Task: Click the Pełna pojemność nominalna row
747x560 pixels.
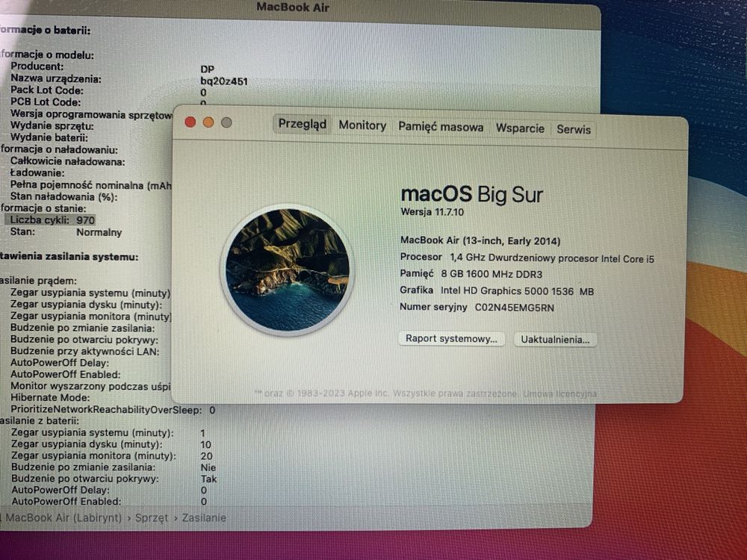Action: 90,185
